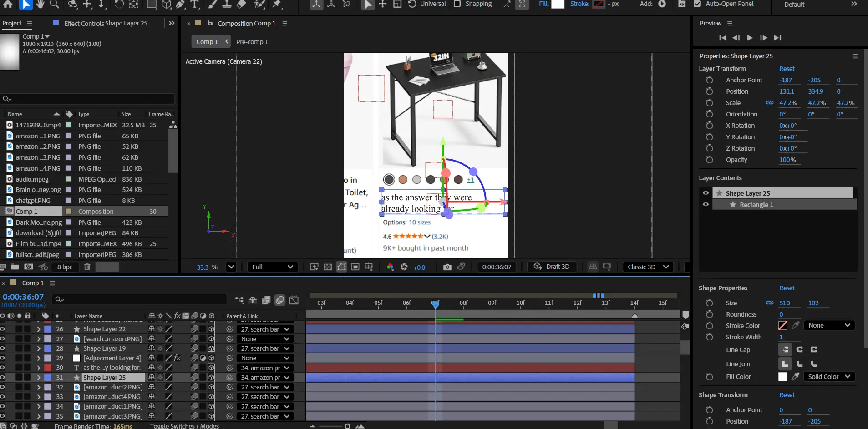This screenshot has height=429, width=868.
Task: Click Reset next to Layer Transform
Action: (787, 69)
